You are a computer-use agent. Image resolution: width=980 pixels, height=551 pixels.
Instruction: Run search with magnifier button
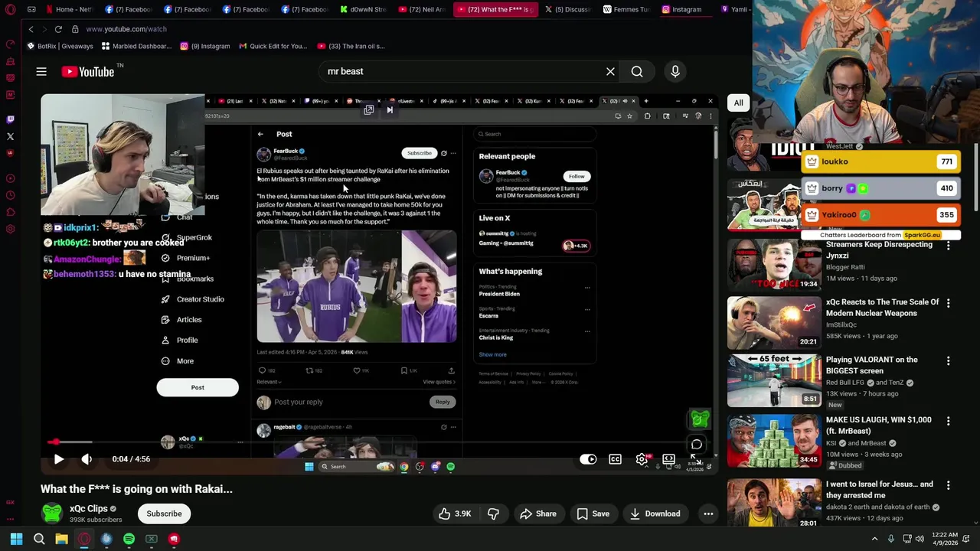click(x=637, y=71)
